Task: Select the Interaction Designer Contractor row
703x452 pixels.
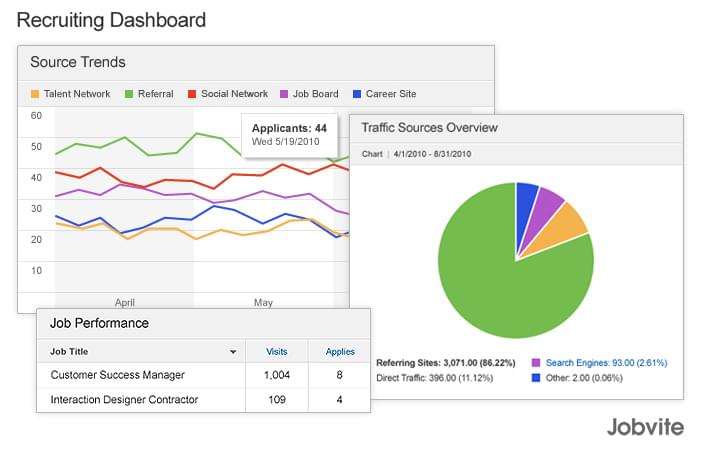Action: pos(204,400)
